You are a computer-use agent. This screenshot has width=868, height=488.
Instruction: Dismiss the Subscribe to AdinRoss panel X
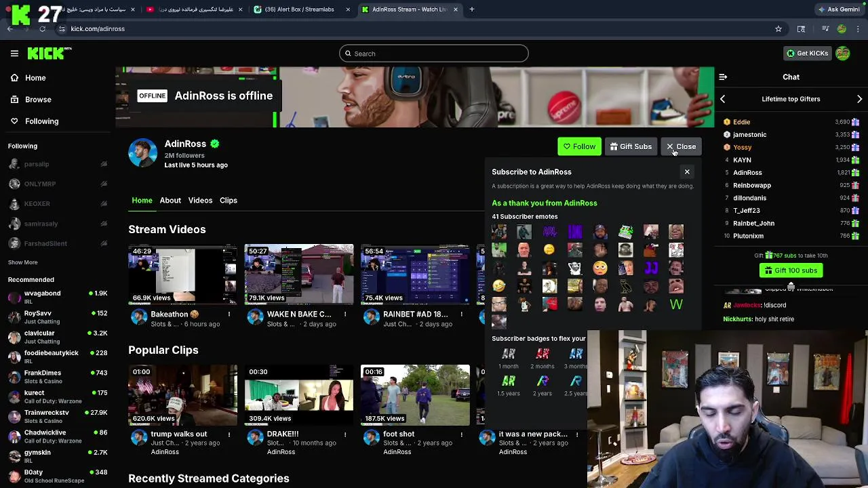tap(687, 172)
